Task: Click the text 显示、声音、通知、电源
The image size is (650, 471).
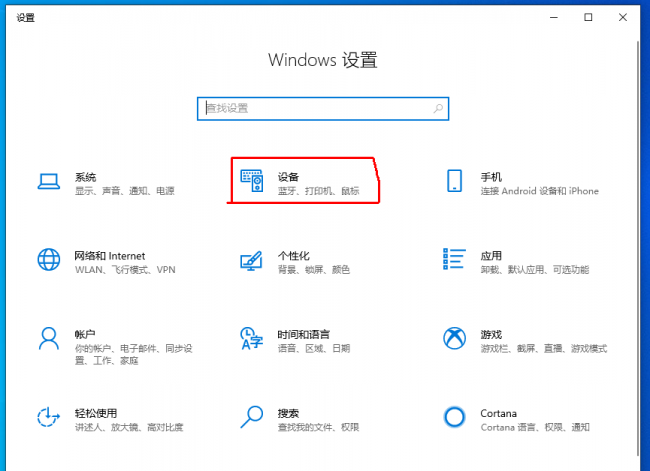Action: (125, 191)
